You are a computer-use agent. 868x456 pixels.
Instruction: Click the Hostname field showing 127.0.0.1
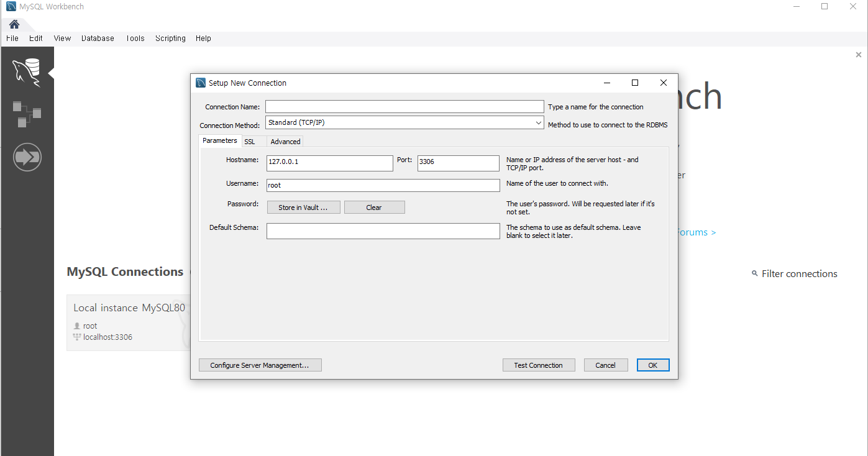[x=330, y=163]
